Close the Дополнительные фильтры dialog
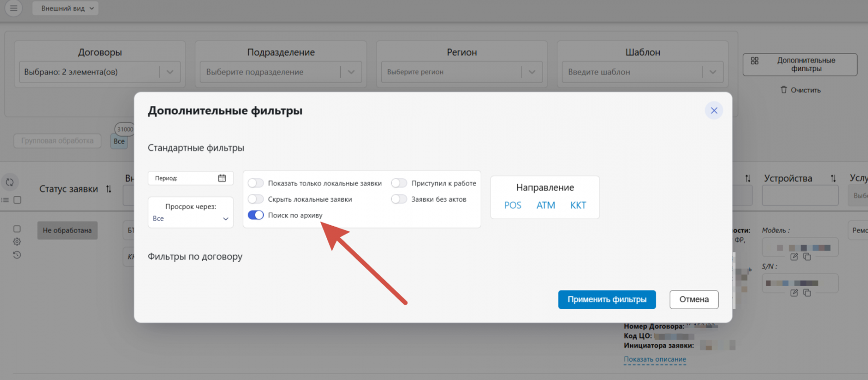Viewport: 868px width, 380px height. click(x=714, y=110)
